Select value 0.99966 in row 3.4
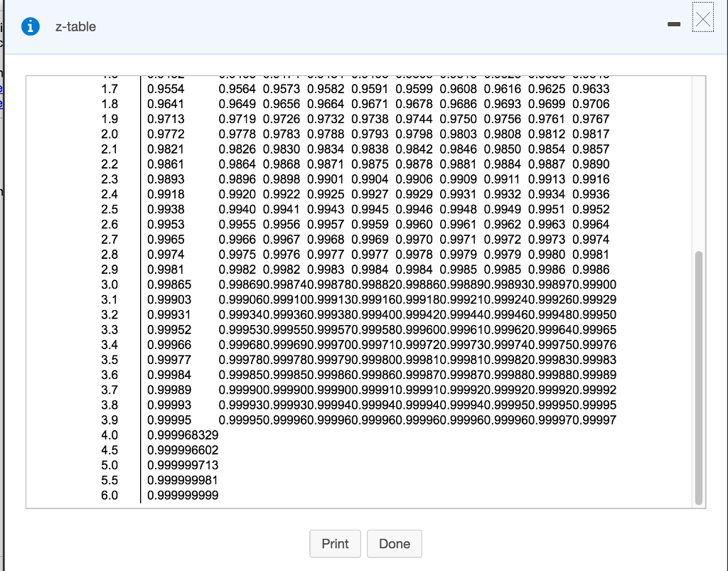 pos(169,345)
